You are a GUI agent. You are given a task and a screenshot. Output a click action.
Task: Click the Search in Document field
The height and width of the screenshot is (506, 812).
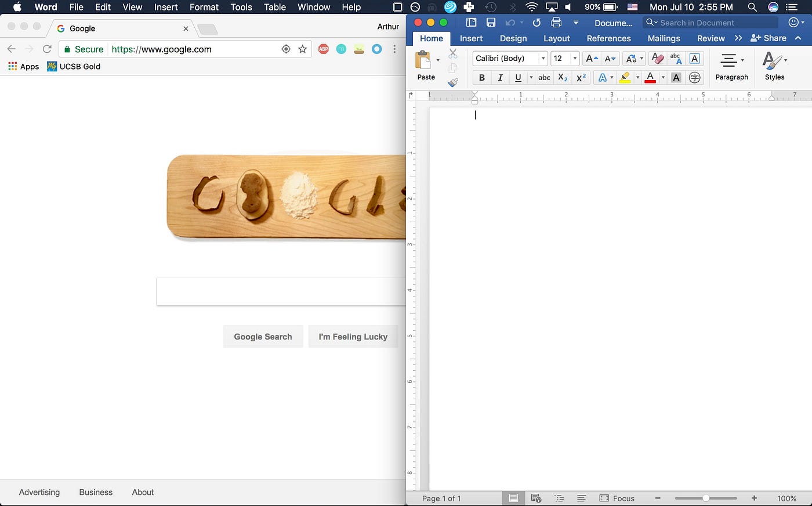coord(710,23)
